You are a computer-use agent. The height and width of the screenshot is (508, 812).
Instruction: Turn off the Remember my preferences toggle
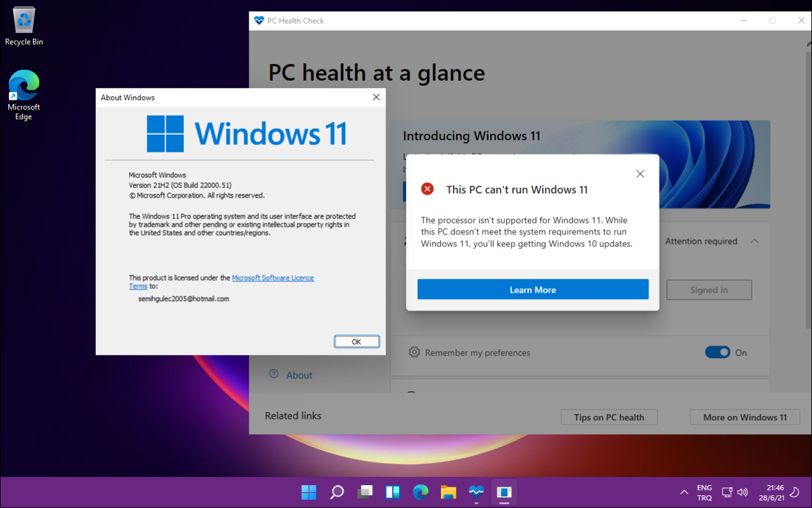717,352
